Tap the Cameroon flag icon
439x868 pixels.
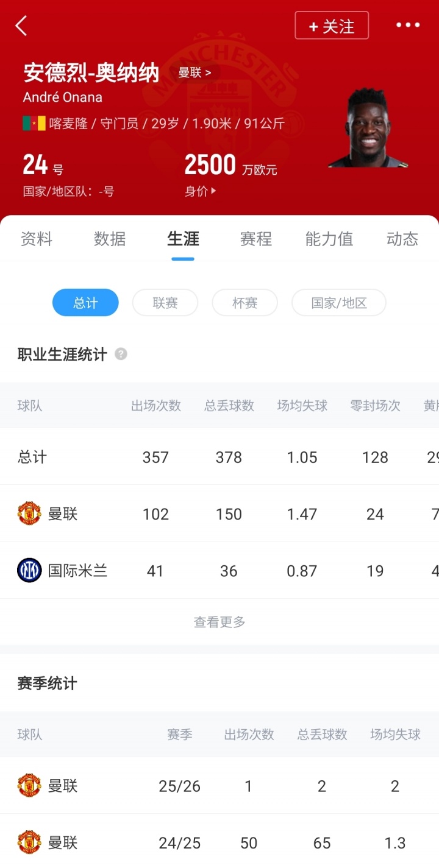pyautogui.click(x=34, y=124)
